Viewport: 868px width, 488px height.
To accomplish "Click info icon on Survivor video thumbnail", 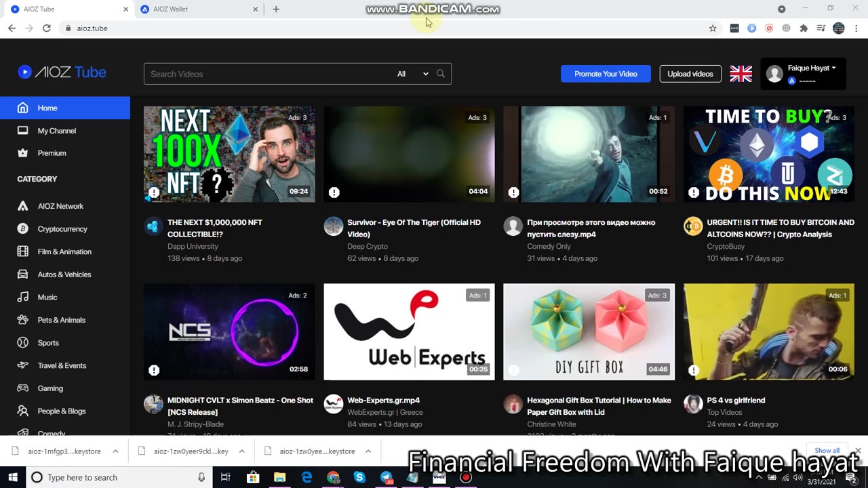I will tap(334, 192).
